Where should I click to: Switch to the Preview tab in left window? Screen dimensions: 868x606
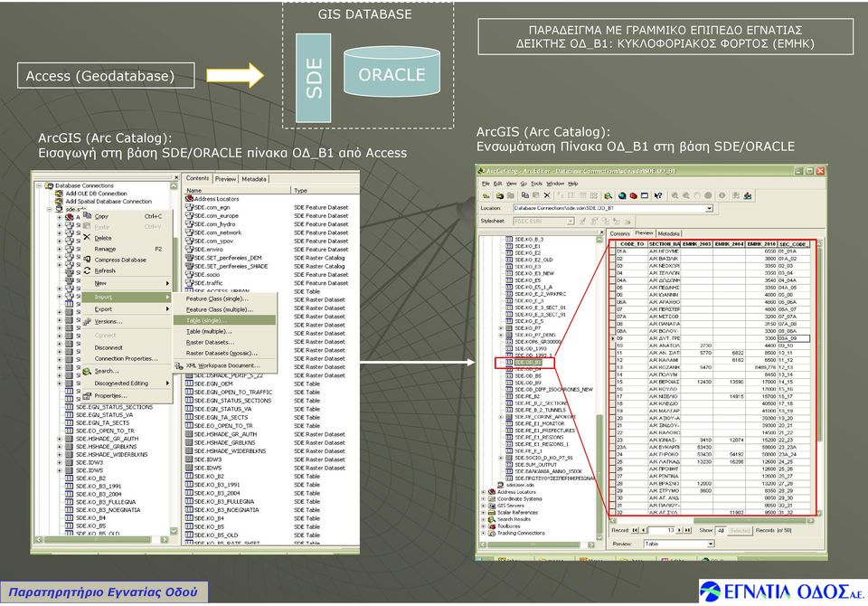tap(225, 179)
